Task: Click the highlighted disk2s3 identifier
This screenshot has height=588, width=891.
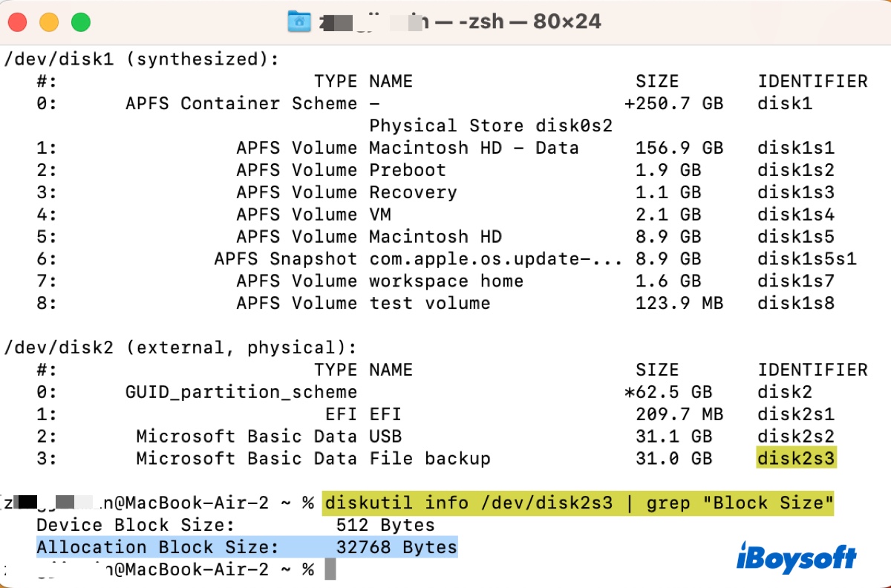Action: point(796,459)
